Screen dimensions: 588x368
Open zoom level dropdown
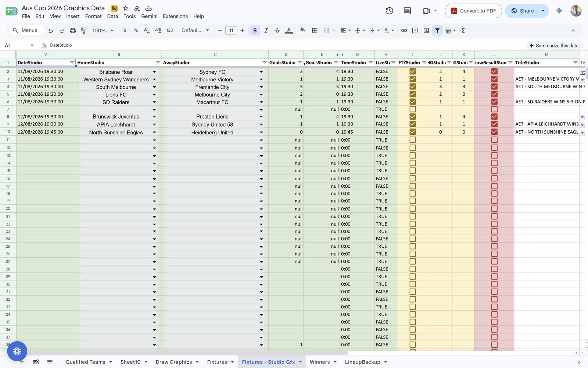pos(103,31)
